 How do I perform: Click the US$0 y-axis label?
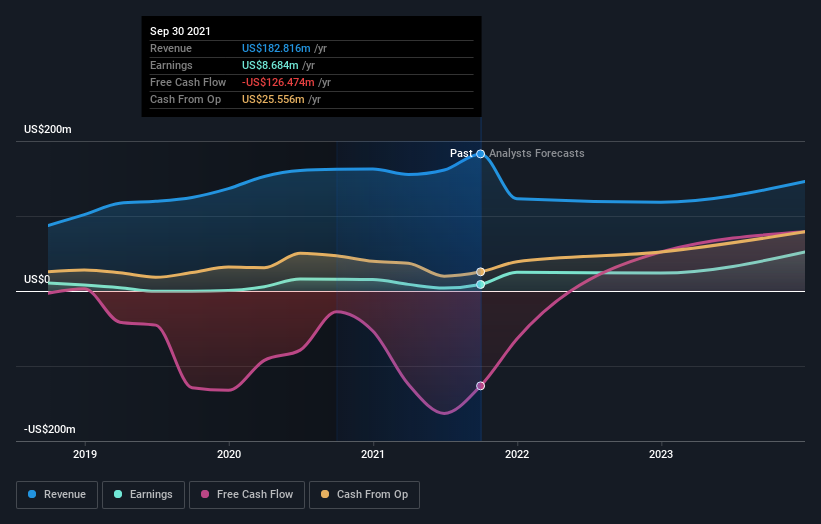pyautogui.click(x=37, y=279)
